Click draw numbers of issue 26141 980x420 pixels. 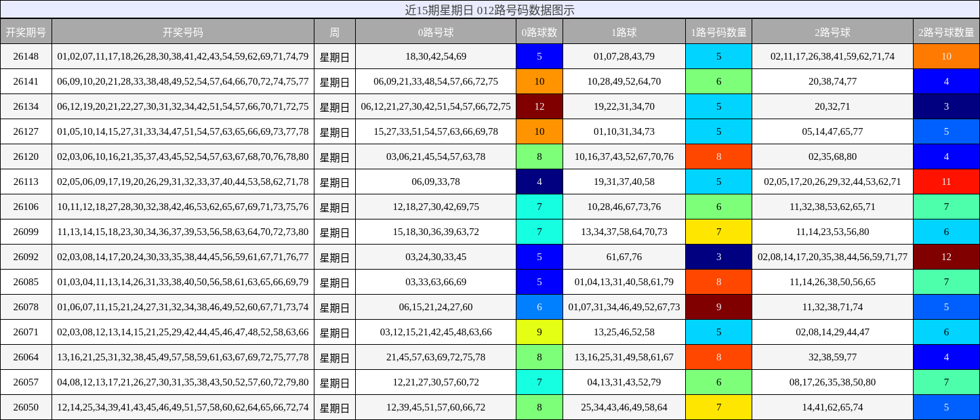point(183,81)
